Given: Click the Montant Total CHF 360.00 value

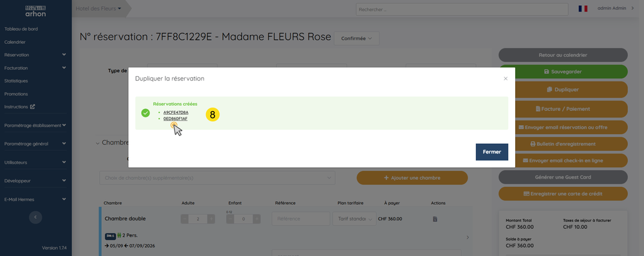Looking at the screenshot, I should coord(520,227).
